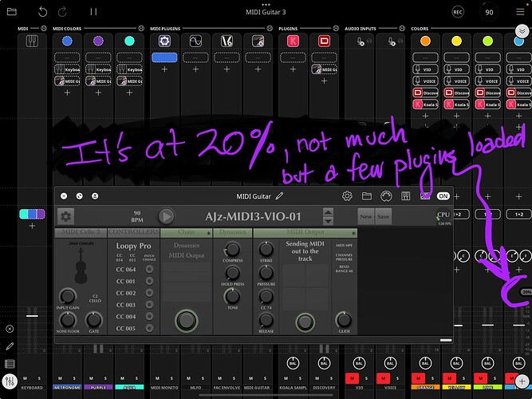Click the orange color swatch in Colors

point(424,41)
